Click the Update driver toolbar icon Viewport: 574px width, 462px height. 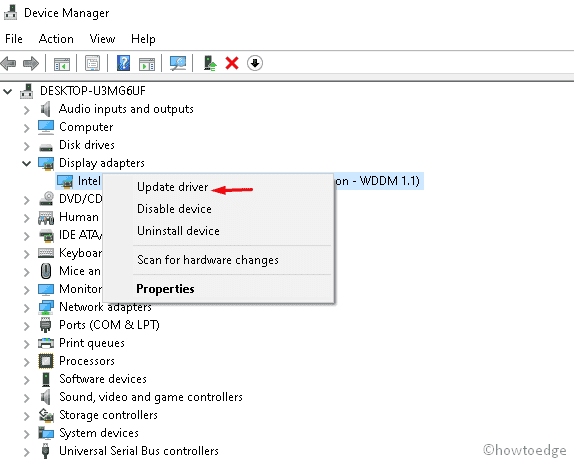point(210,63)
